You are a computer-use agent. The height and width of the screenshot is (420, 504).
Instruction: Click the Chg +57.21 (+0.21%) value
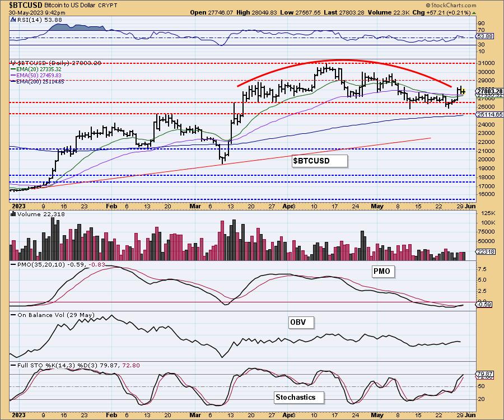(441, 12)
